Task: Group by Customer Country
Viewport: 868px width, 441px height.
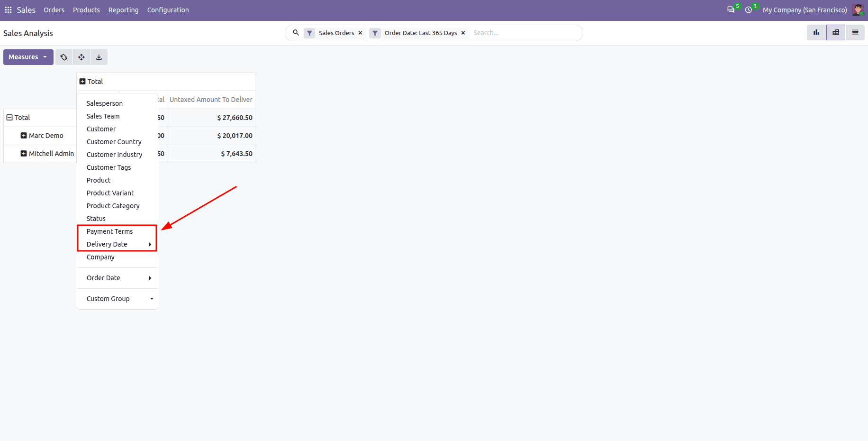Action: click(x=118, y=142)
